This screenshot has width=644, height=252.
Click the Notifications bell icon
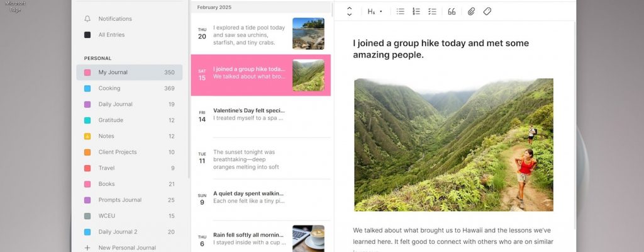[87, 19]
